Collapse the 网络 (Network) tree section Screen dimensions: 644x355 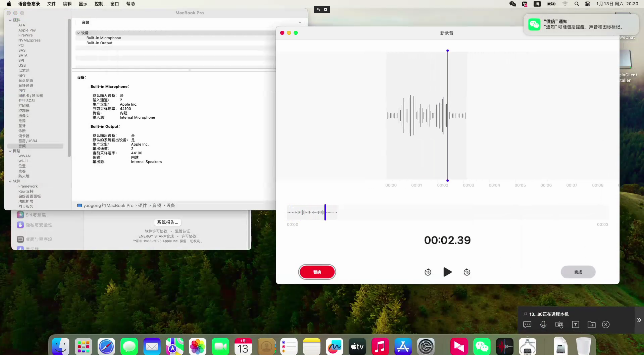(10, 151)
